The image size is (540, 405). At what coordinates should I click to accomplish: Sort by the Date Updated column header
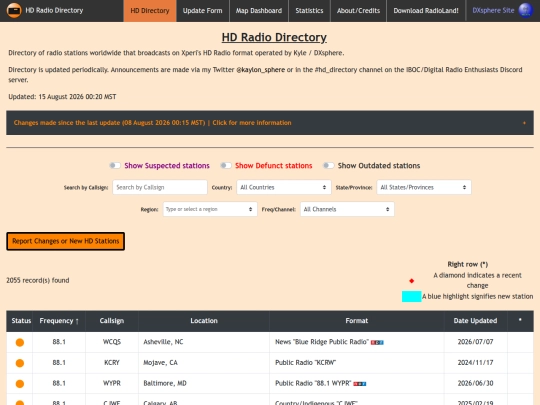click(x=475, y=321)
